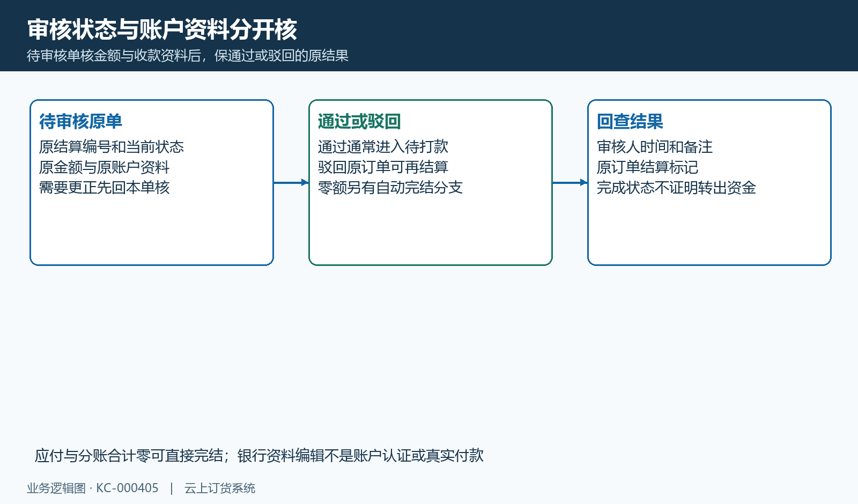Select the 待审核原单 card heading
This screenshot has height=504, width=858.
[x=81, y=122]
